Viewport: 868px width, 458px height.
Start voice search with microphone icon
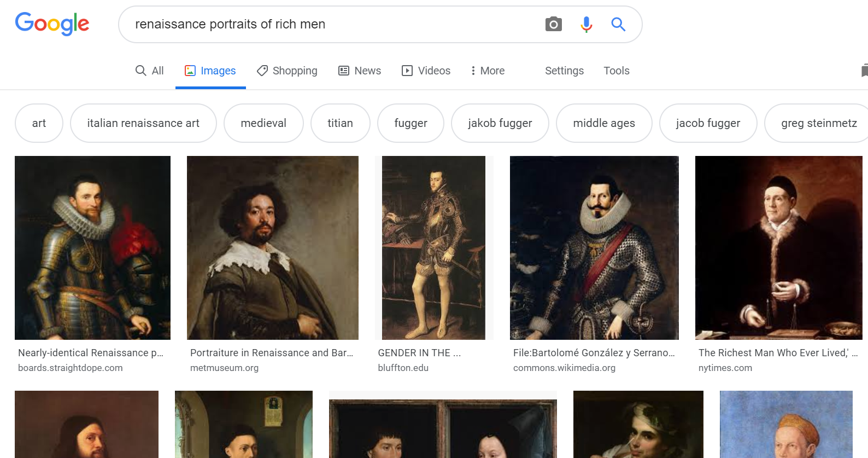(586, 24)
